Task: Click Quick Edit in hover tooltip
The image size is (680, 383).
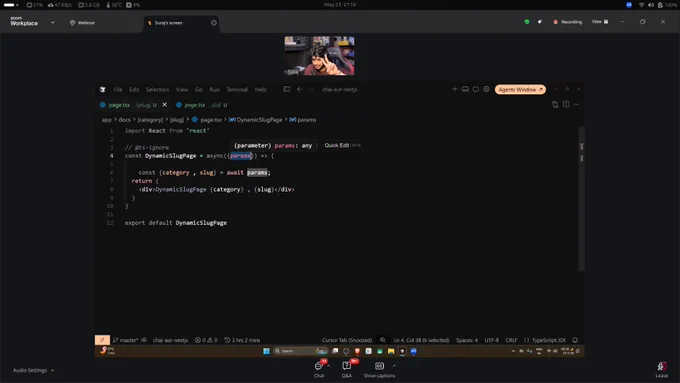Action: click(337, 145)
